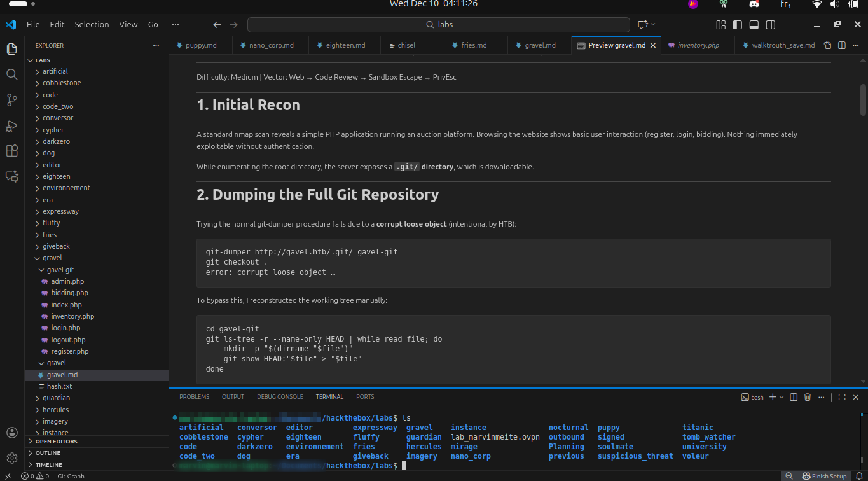Open the Selection menu

(92, 25)
